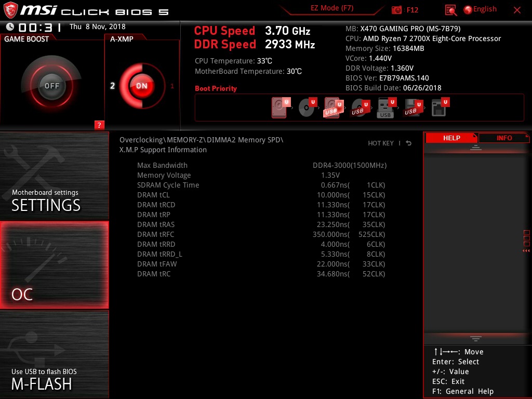Click the clock icon by the time
Screen dimensions: 532x399
point(10,27)
